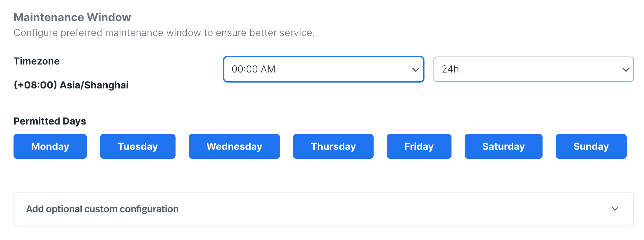Viewport: 644px width, 240px height.
Task: Toggle Monday as a permitted day
Action: tap(50, 146)
